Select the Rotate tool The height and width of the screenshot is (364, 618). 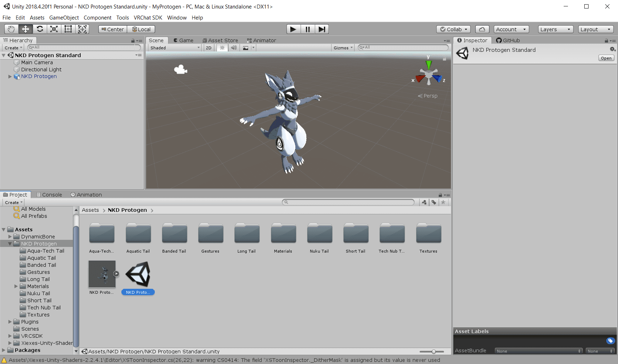[40, 29]
